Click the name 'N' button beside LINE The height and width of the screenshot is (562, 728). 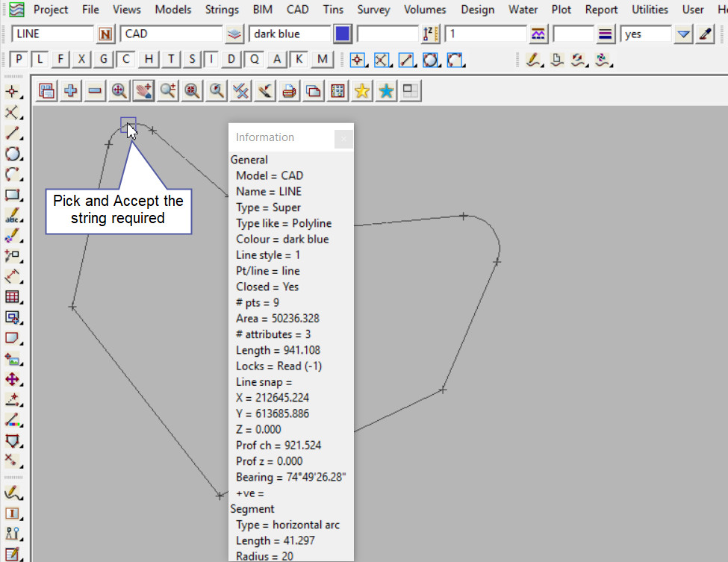click(x=106, y=34)
